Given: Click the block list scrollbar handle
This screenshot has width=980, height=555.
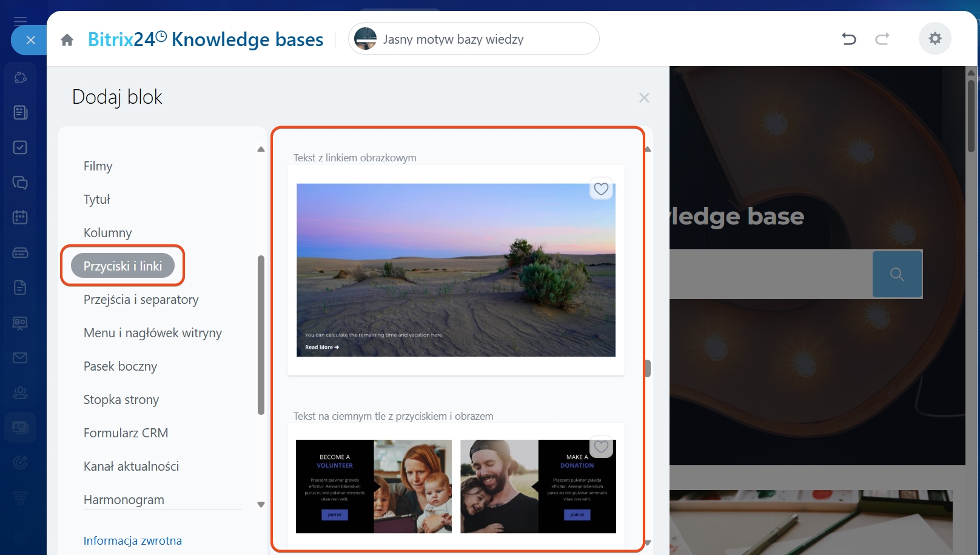Looking at the screenshot, I should [x=648, y=368].
